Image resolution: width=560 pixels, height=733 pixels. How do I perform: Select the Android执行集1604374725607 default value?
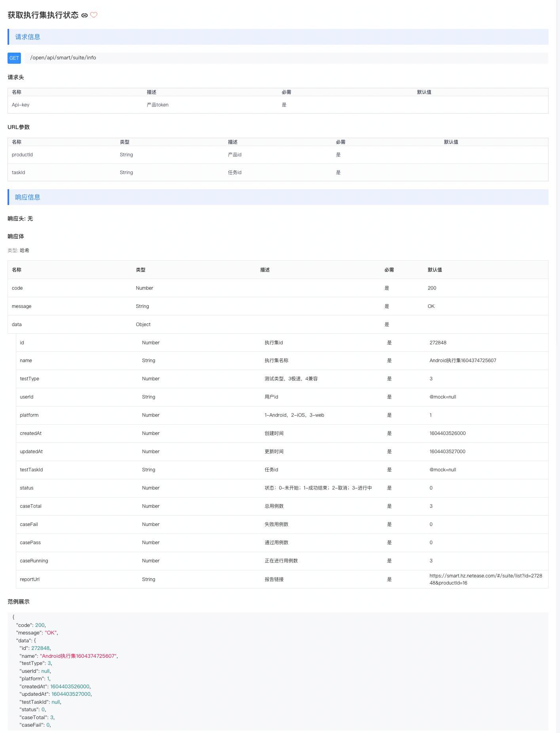coord(463,361)
